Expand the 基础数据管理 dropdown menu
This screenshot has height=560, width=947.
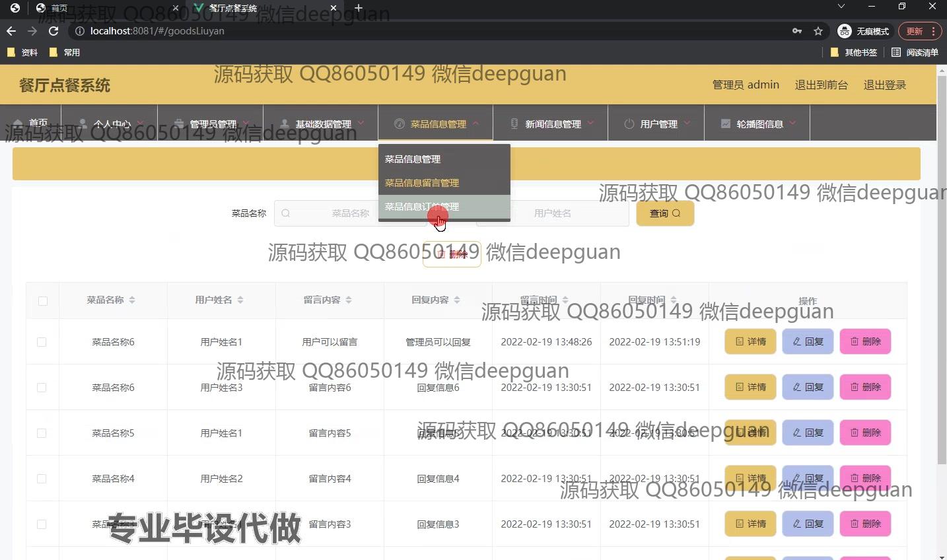click(322, 123)
